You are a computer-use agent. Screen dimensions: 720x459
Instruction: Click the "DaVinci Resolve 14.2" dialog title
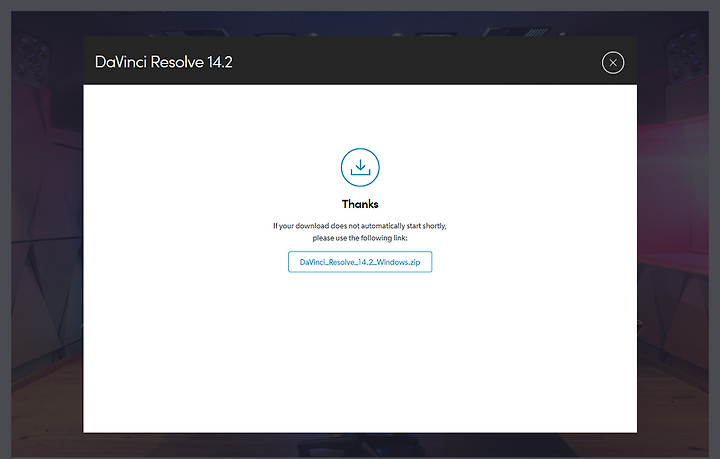(163, 62)
